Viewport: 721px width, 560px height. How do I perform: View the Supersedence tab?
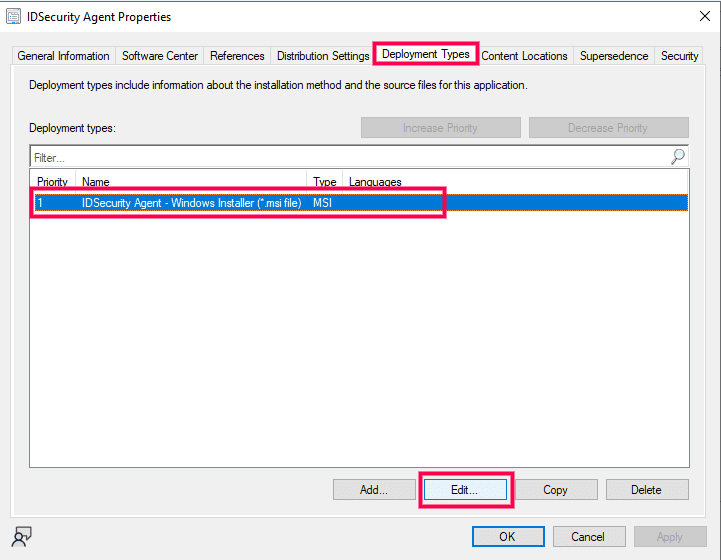614,56
